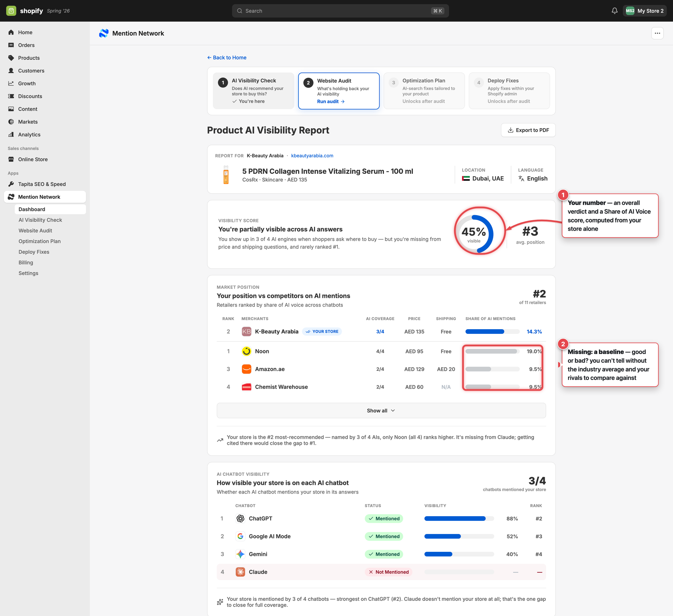Click the Orders inbox icon
This screenshot has height=616, width=673.
tap(11, 45)
